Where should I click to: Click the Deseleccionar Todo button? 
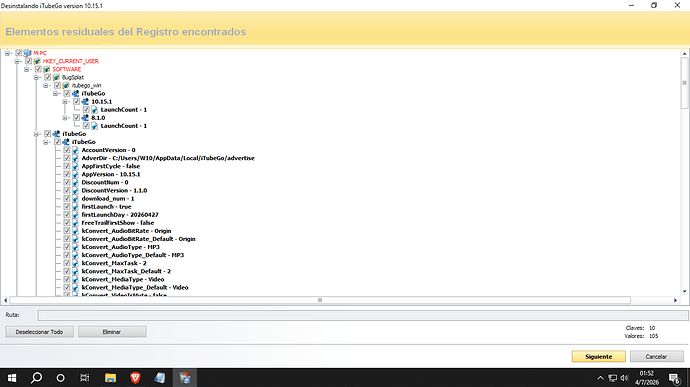(40, 332)
